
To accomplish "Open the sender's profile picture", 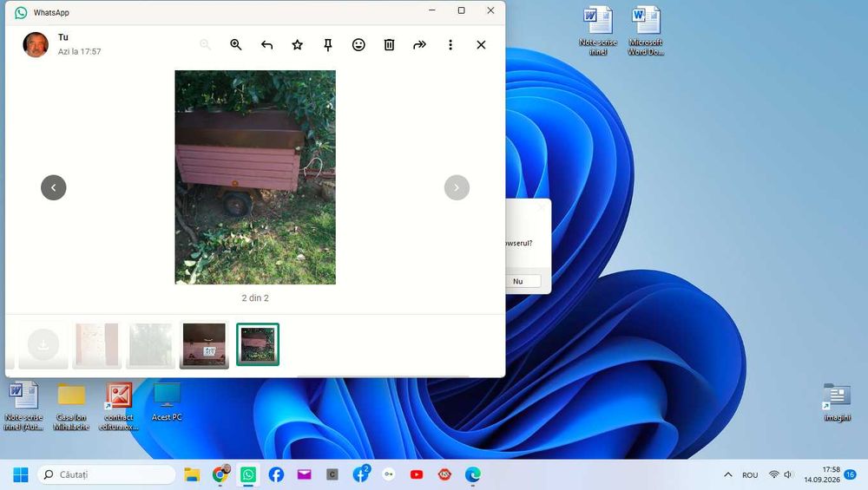I will click(x=36, y=44).
